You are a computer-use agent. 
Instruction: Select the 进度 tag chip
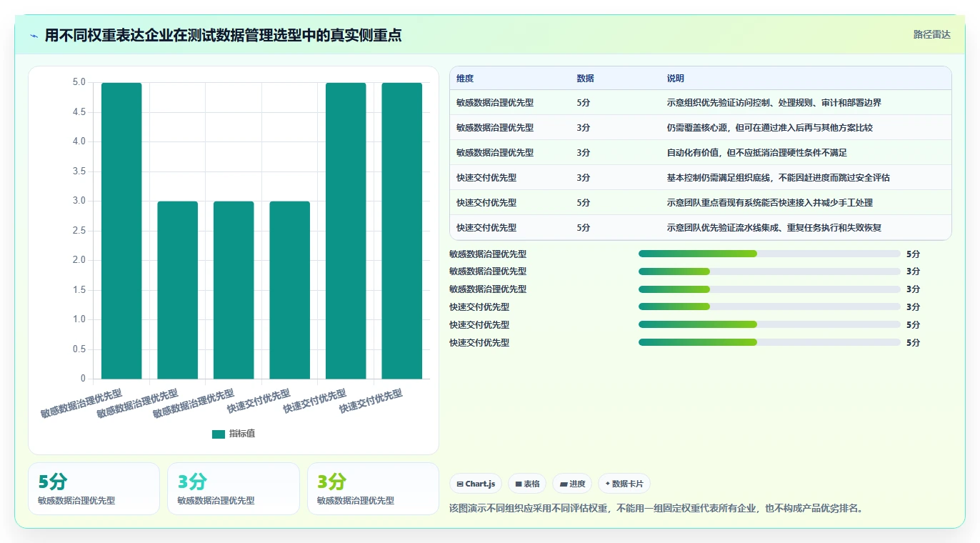[x=572, y=484]
